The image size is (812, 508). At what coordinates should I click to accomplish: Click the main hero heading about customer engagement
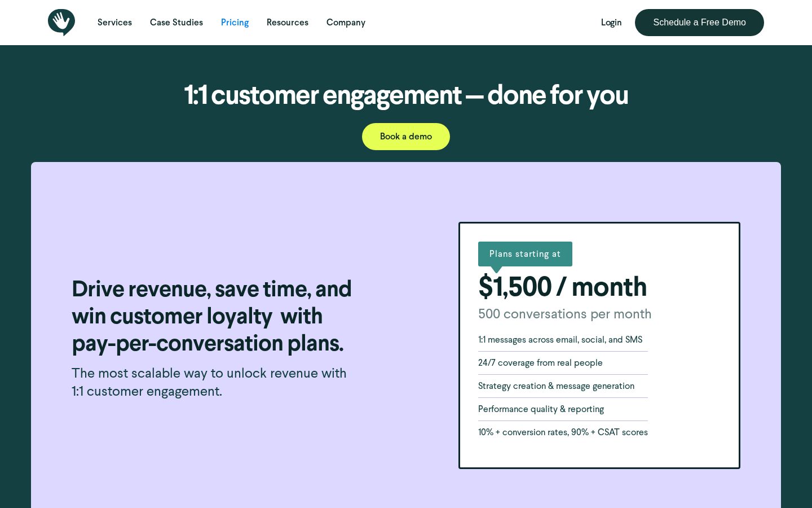[x=406, y=95]
